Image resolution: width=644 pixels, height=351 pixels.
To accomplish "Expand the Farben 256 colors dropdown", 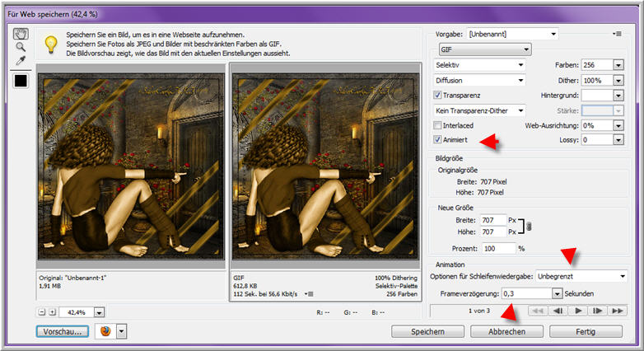I will click(x=618, y=65).
